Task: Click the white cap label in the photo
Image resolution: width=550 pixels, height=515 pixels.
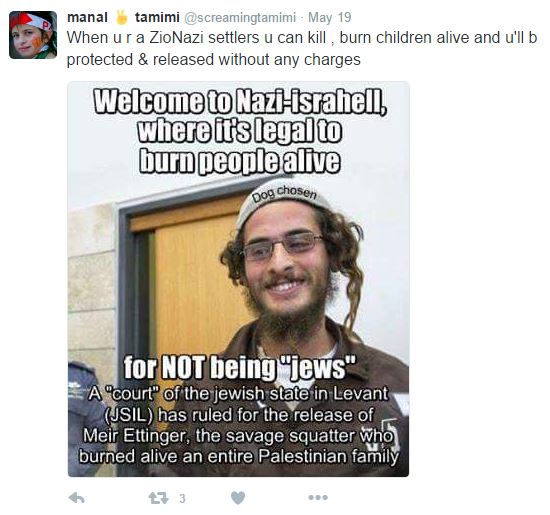Action: coord(285,196)
